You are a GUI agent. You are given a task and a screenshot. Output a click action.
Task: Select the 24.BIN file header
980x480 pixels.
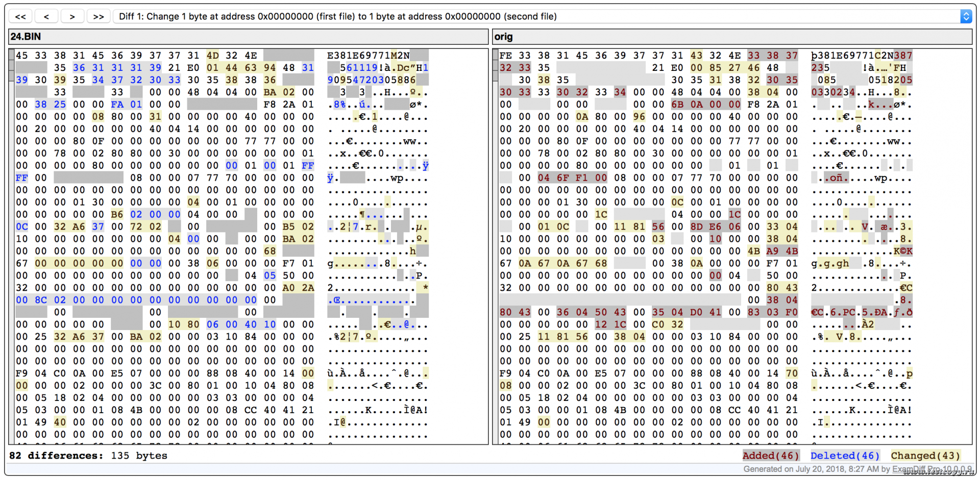click(x=248, y=37)
